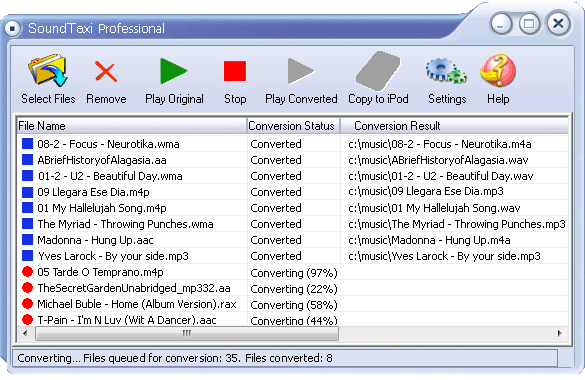This screenshot has width=585, height=380.
Task: Select Madonna - Hung Up.aac in the list
Action: (293, 240)
